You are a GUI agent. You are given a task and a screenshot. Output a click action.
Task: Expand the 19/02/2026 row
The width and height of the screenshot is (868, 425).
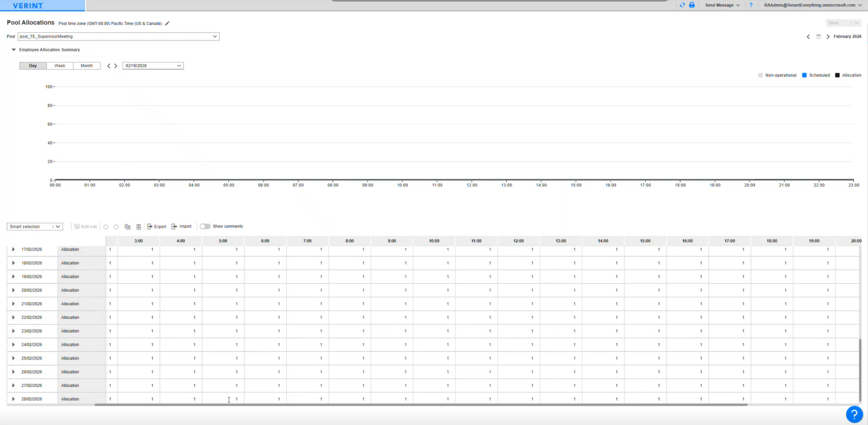[x=14, y=277]
